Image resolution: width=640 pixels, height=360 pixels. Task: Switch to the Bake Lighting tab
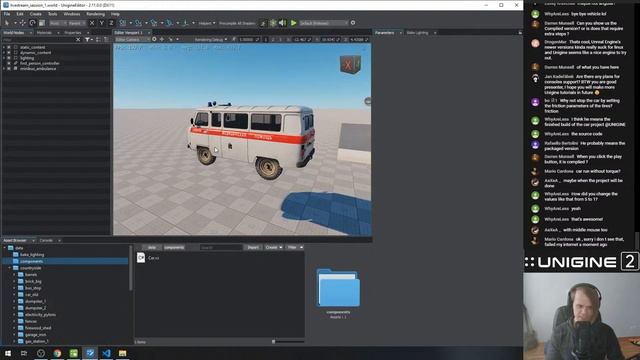[x=418, y=33]
